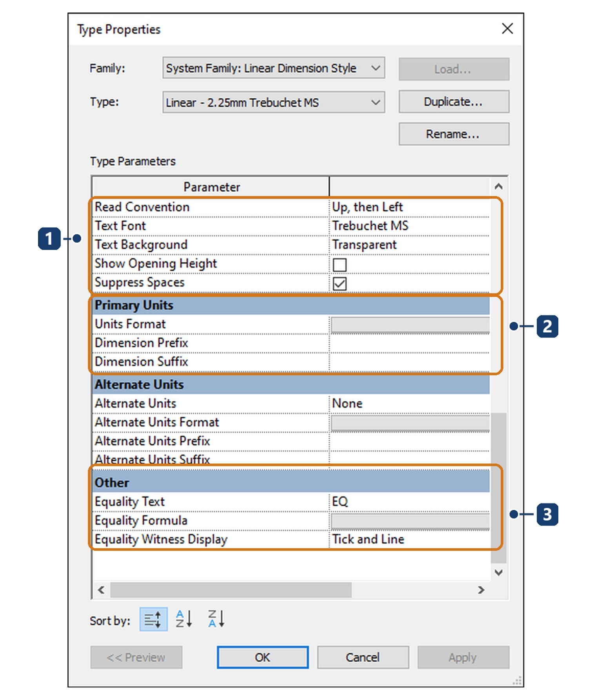Confirm with the OK button

point(262,657)
